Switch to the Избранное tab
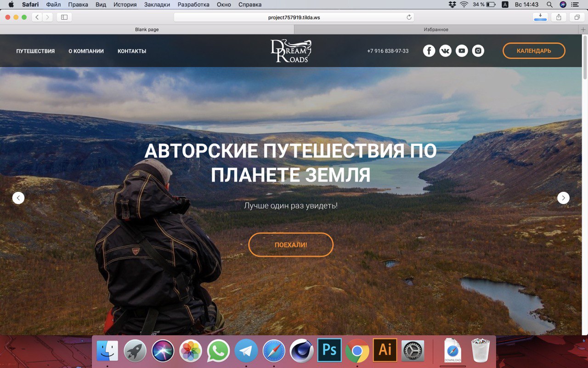588x368 pixels. pyautogui.click(x=436, y=29)
